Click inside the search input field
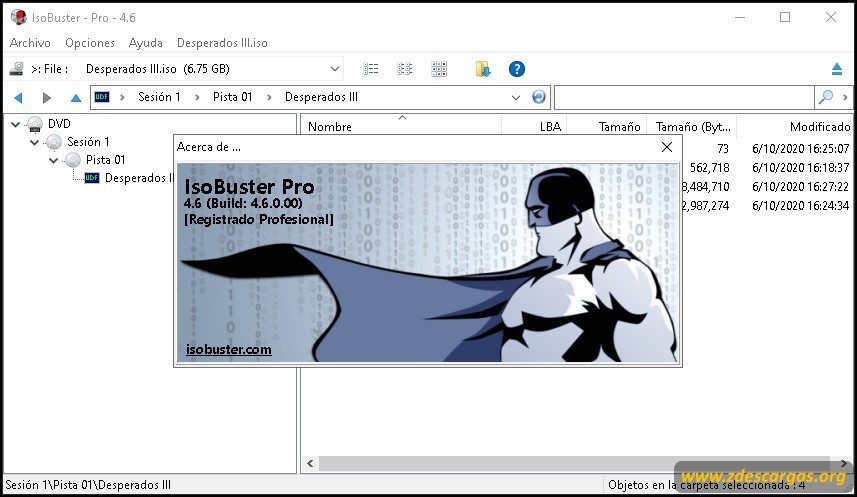This screenshot has width=857, height=497. [x=684, y=97]
